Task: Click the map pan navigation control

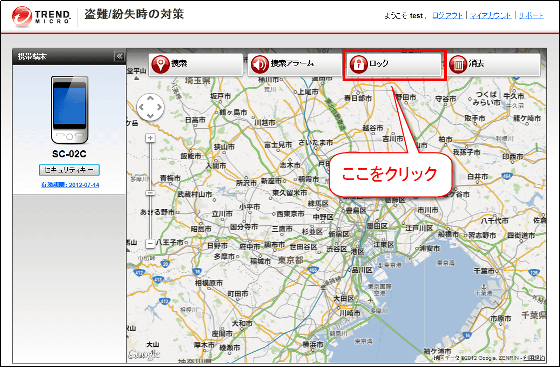Action: point(150,107)
